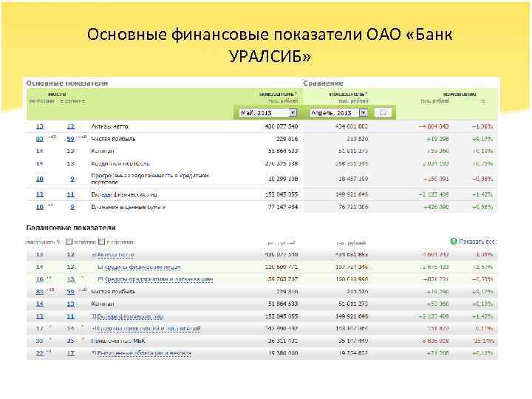This screenshot has height=399, width=532.
Task: Click the 'Основные показатели' section heading
Action: (x=67, y=83)
